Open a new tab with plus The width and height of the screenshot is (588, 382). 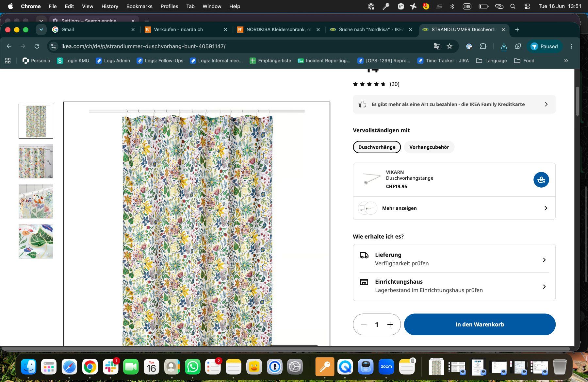point(517,29)
